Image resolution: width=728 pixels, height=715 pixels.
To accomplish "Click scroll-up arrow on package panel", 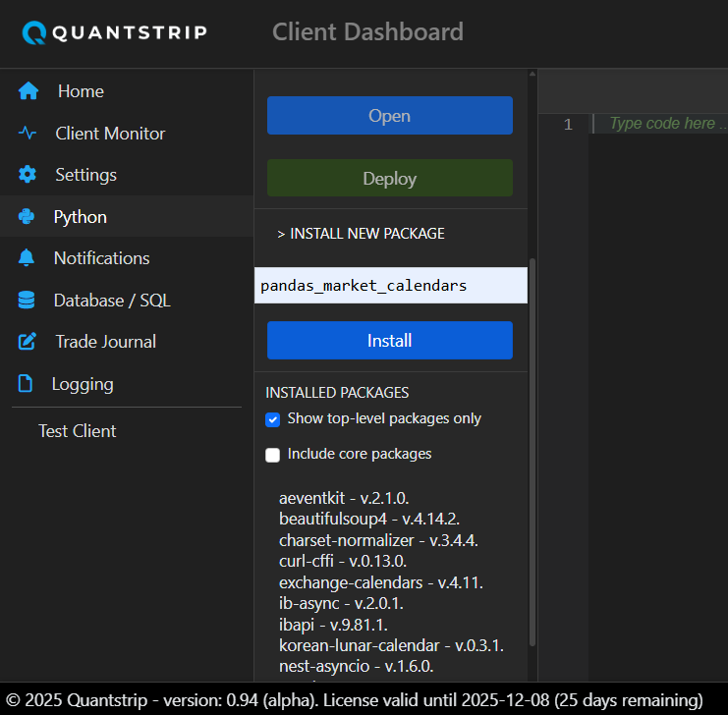I will pos(532,74).
